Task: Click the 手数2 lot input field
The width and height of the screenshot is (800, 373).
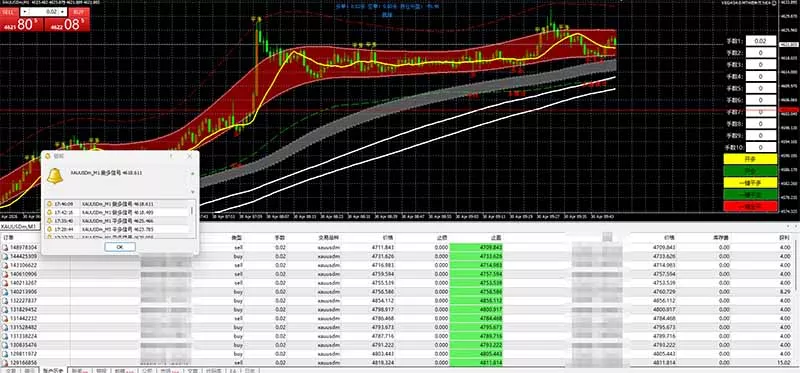Action: (x=761, y=53)
